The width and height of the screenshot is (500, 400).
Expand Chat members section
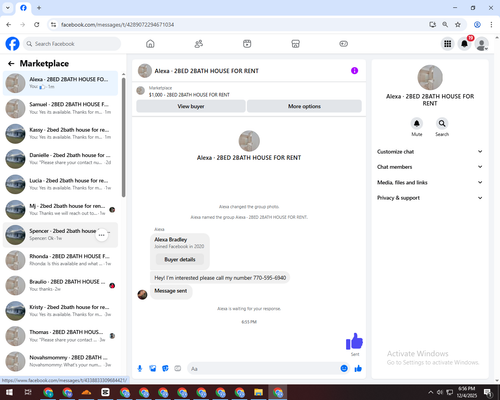pyautogui.click(x=430, y=167)
